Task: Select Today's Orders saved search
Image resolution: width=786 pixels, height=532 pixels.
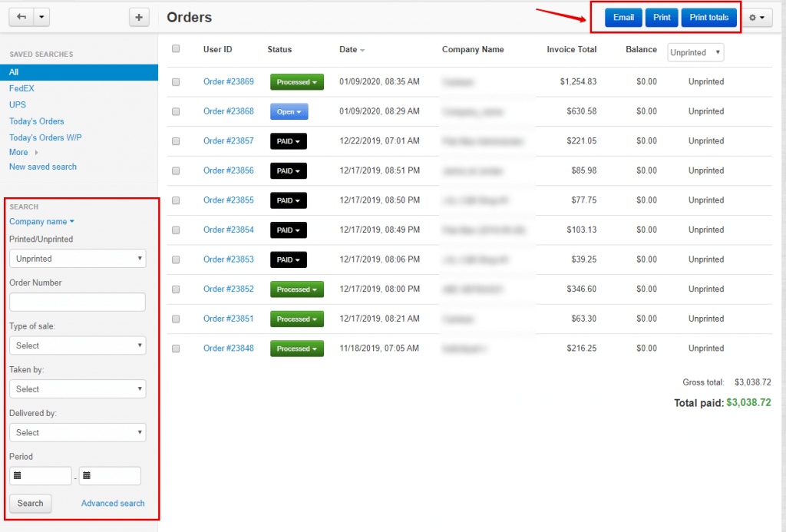Action: [36, 121]
